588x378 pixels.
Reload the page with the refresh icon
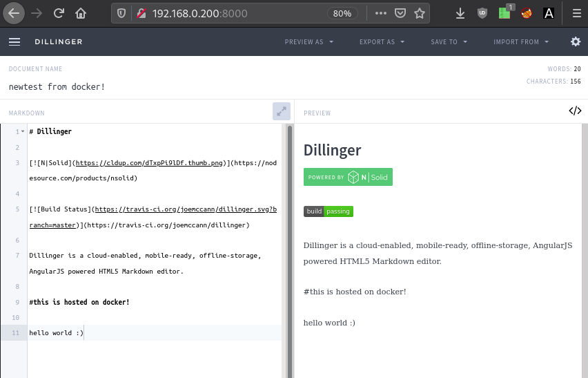(59, 14)
